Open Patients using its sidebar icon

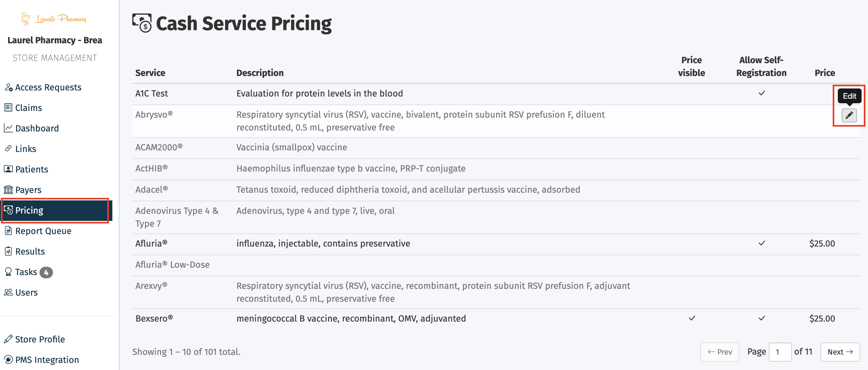[x=9, y=169]
